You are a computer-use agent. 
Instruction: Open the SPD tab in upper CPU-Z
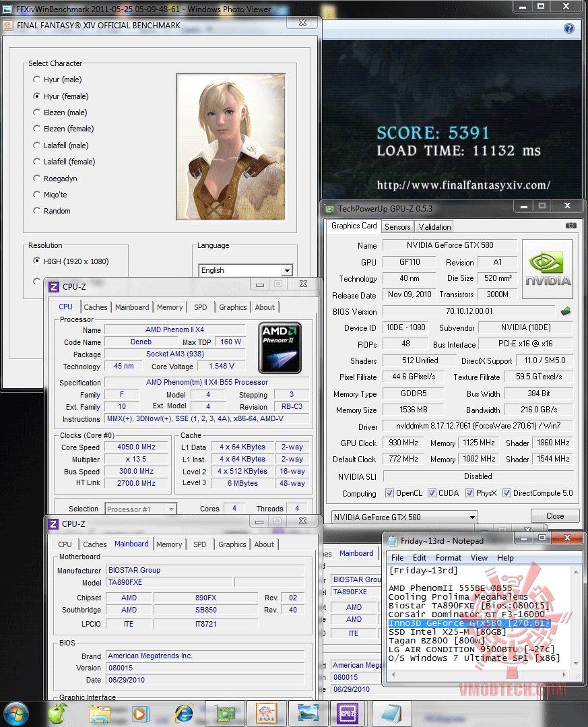point(201,307)
